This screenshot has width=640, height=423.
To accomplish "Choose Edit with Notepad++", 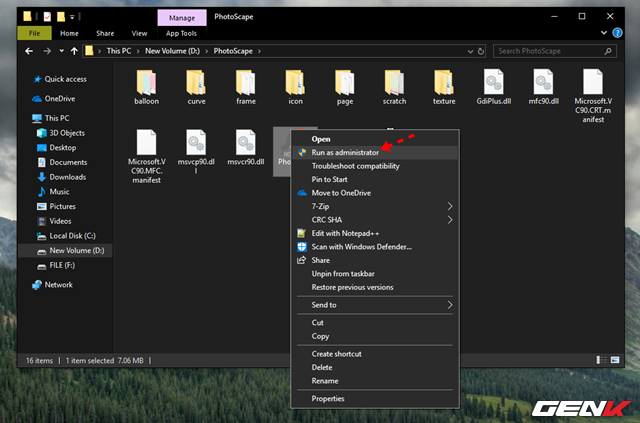I will point(375,233).
